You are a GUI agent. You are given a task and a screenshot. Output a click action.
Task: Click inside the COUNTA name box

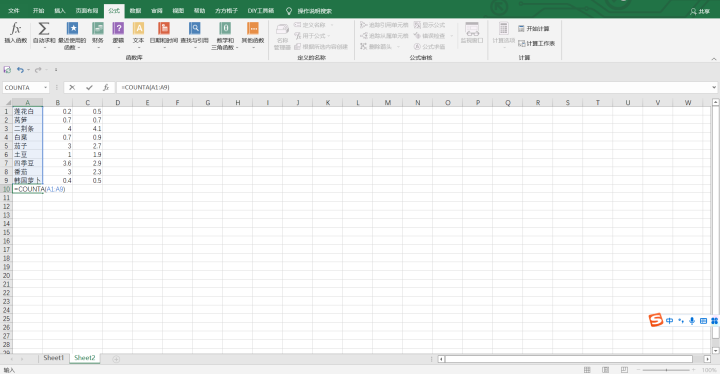23,87
